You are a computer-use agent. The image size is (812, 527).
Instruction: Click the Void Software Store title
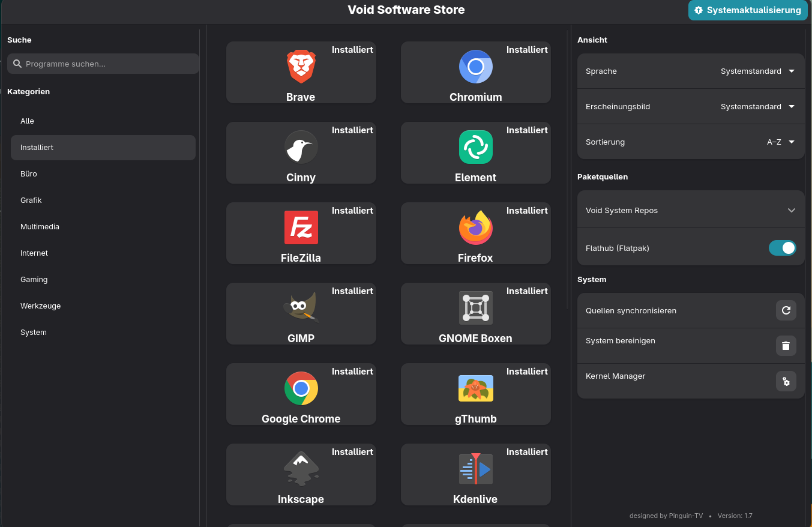click(406, 10)
